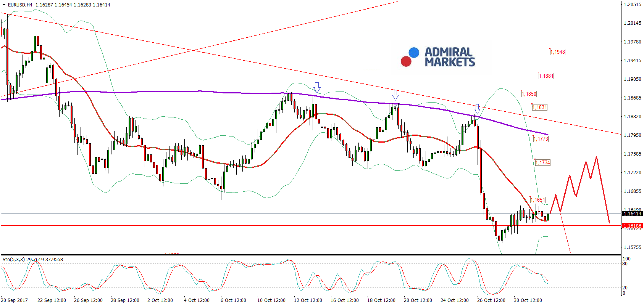Select the 1,1948 target level label

click(558, 52)
